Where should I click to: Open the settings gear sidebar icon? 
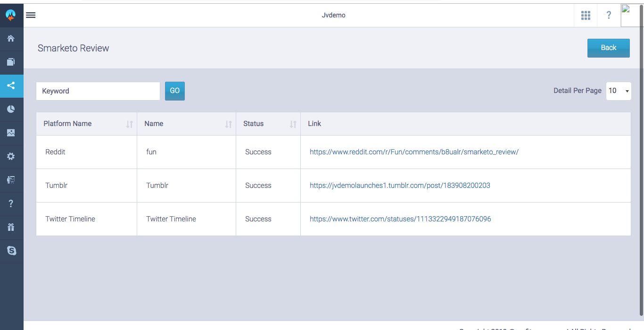11,156
